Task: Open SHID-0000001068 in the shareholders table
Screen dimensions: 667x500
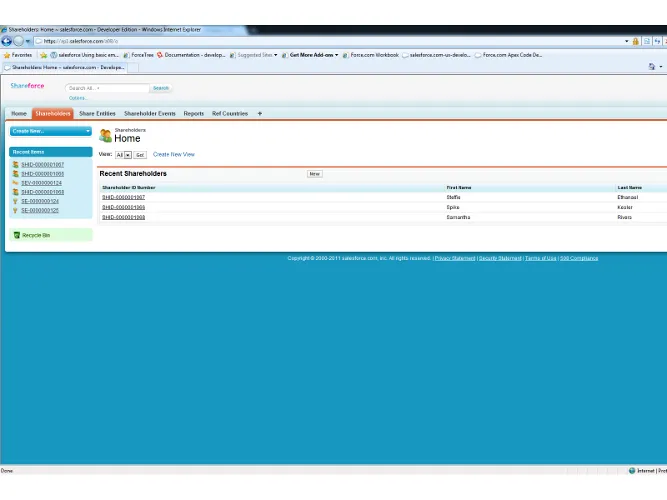Action: click(123, 217)
